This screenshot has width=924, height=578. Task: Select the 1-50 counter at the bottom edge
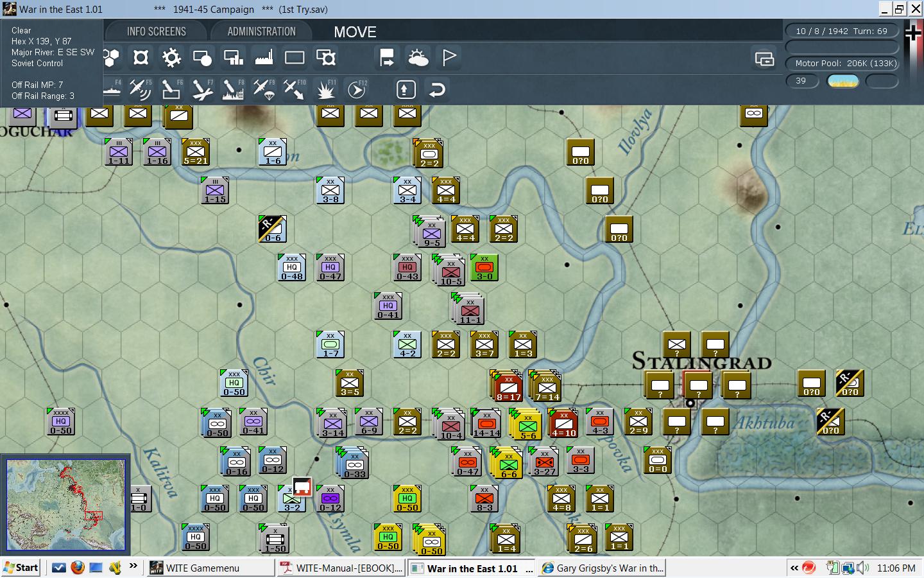tap(275, 538)
